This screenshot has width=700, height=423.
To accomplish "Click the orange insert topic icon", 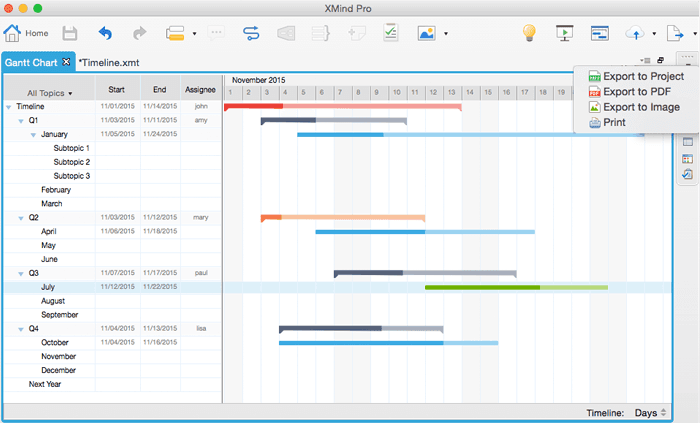I will point(175,33).
